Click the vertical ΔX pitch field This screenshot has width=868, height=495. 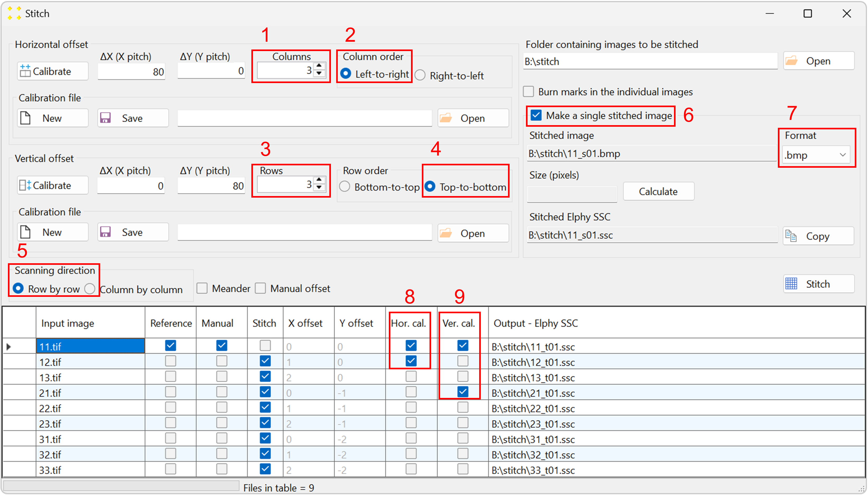tap(131, 186)
